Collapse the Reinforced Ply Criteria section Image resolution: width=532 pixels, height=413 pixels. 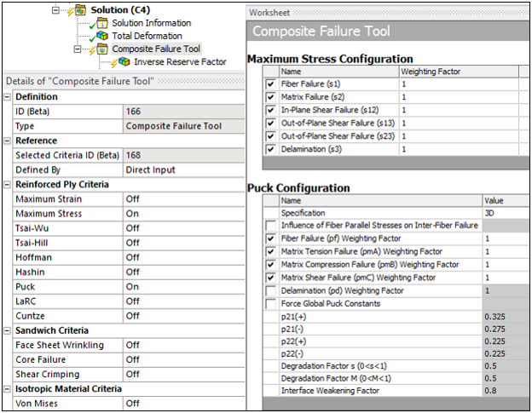8,184
